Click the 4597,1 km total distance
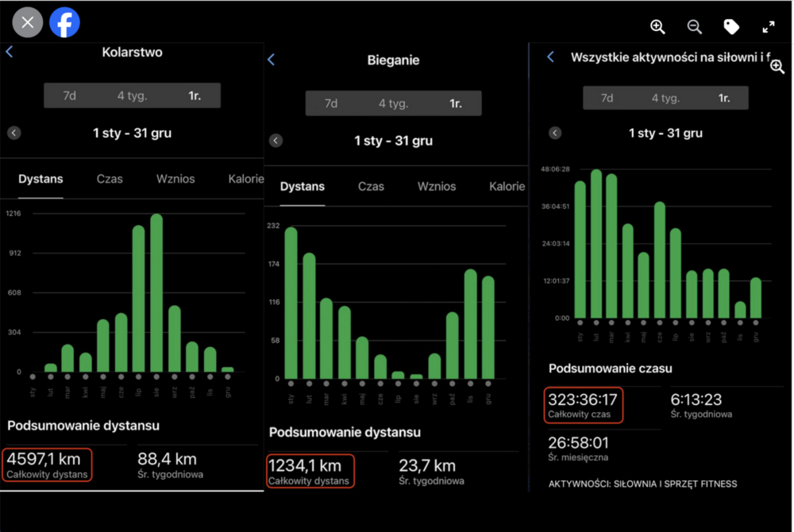The height and width of the screenshot is (532, 794). click(x=48, y=464)
